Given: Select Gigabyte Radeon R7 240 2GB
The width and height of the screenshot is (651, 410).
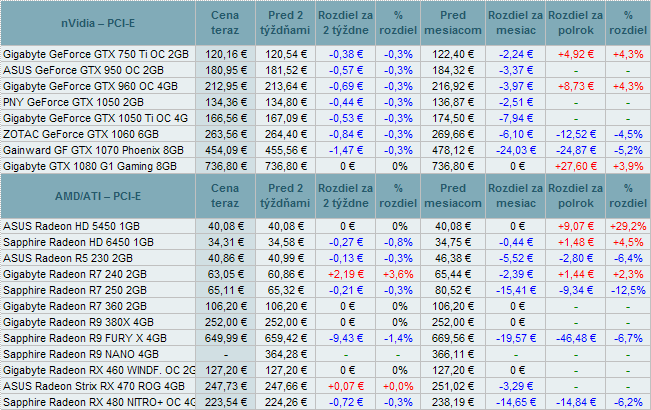Looking at the screenshot, I should pyautogui.click(x=75, y=274).
